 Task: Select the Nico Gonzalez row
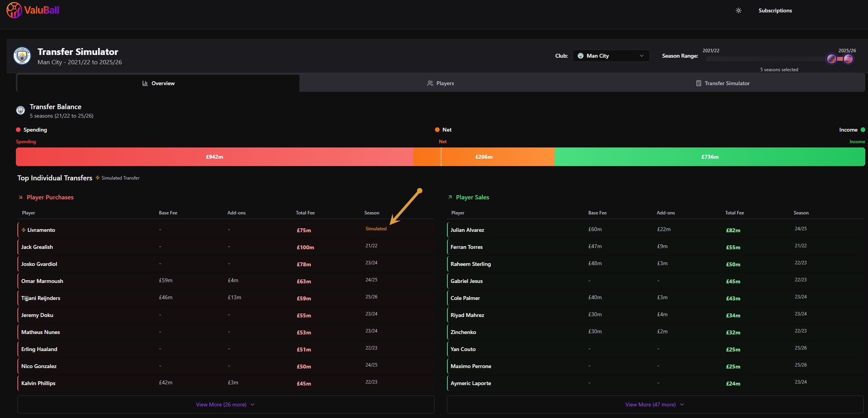coord(226,366)
